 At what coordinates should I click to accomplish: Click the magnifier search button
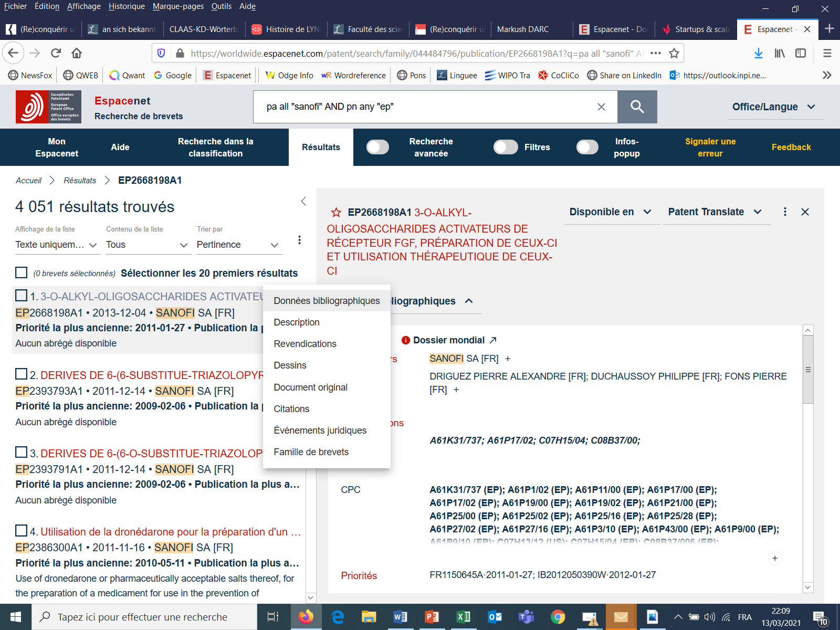click(x=637, y=107)
